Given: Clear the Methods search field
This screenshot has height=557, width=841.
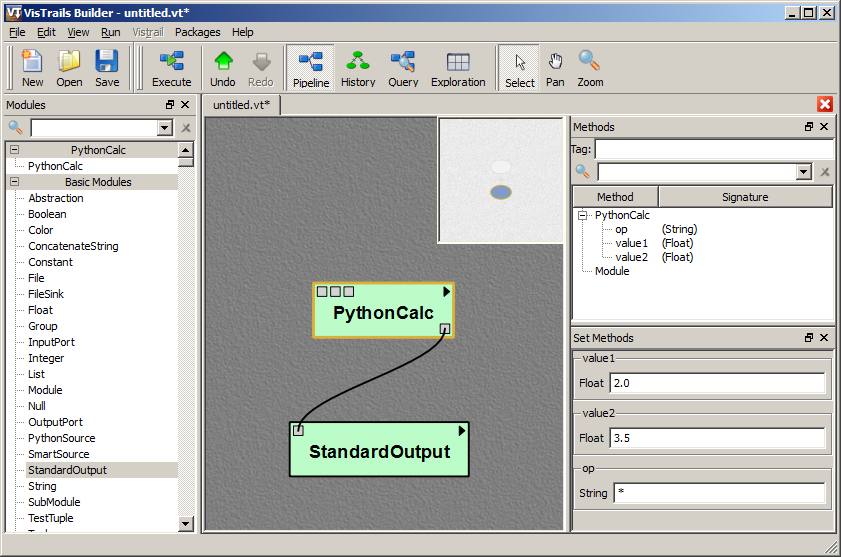Looking at the screenshot, I should [x=825, y=172].
